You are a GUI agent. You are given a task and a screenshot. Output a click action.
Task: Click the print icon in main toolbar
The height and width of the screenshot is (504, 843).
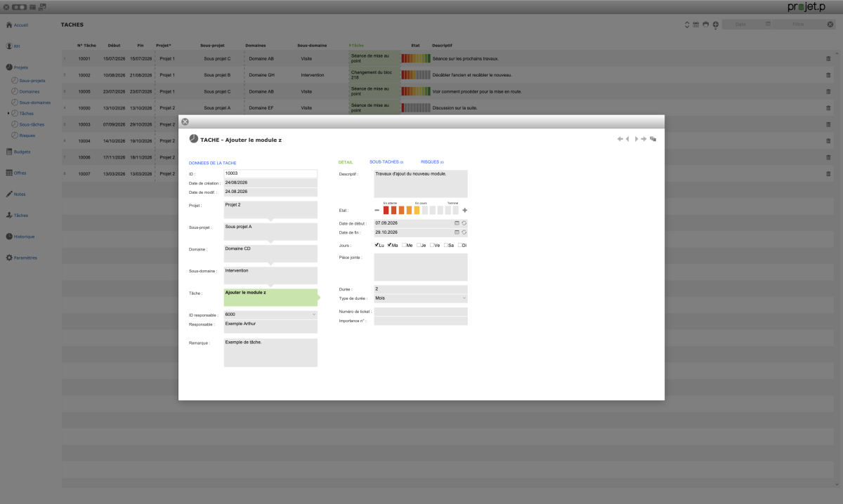(x=705, y=25)
